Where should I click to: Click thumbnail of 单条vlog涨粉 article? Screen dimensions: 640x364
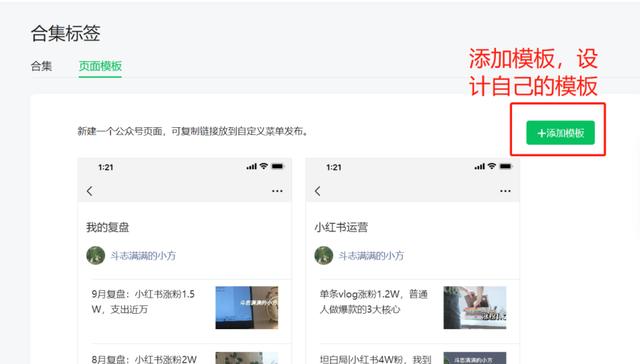475,307
